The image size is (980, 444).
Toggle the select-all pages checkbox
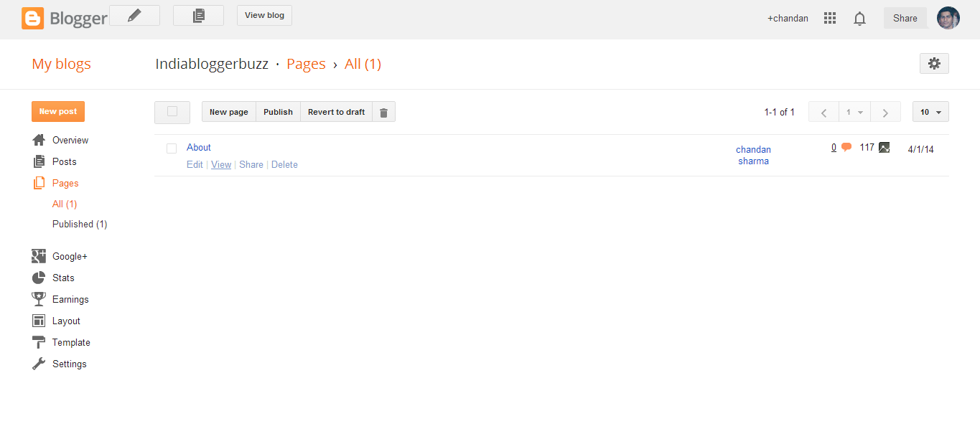(x=172, y=112)
